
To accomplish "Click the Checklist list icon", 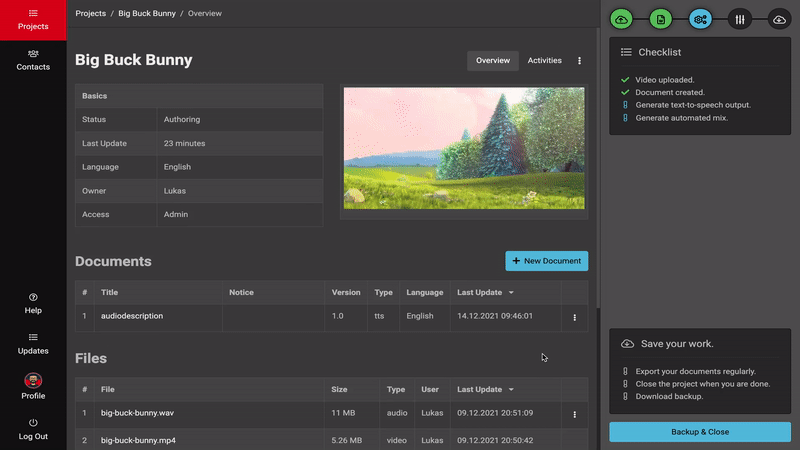I will pos(626,52).
